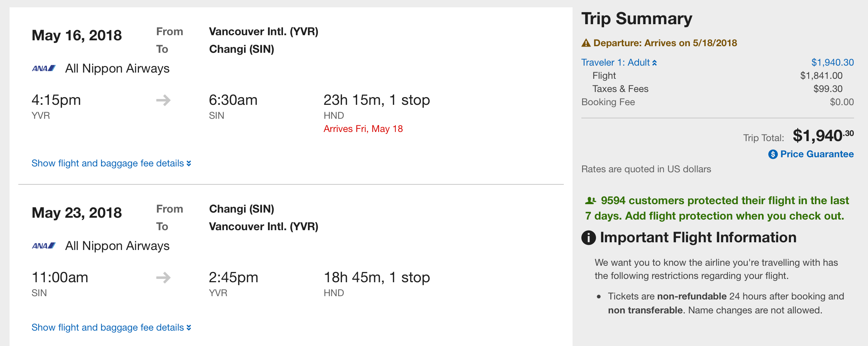Click the warning triangle beside the Departure notice
Viewport: 868px width, 346px height.
click(586, 43)
